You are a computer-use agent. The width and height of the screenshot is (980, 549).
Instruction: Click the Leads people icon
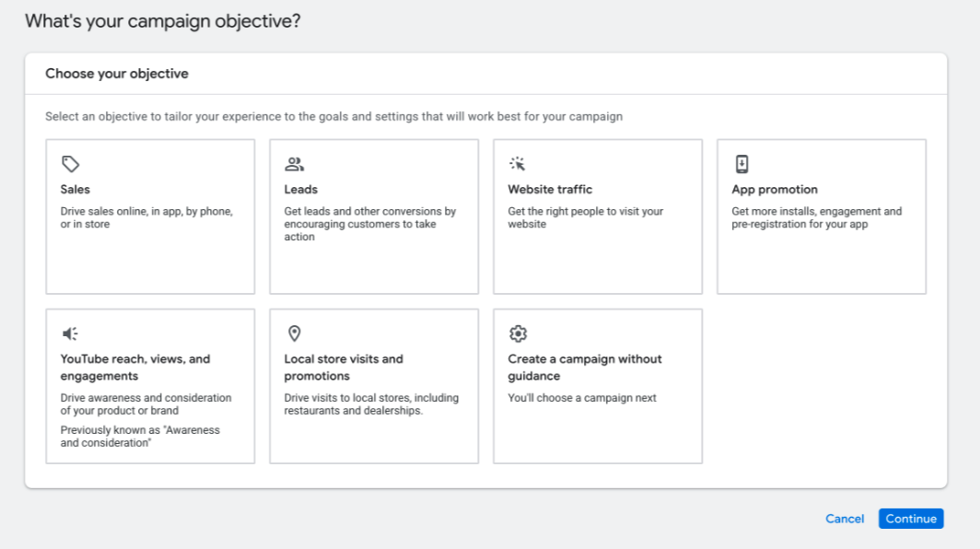295,164
